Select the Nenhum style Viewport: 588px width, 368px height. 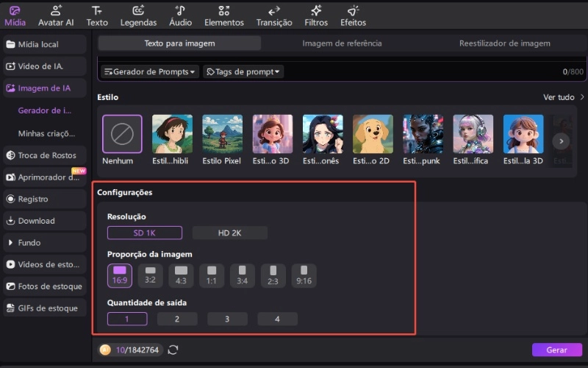tap(122, 134)
